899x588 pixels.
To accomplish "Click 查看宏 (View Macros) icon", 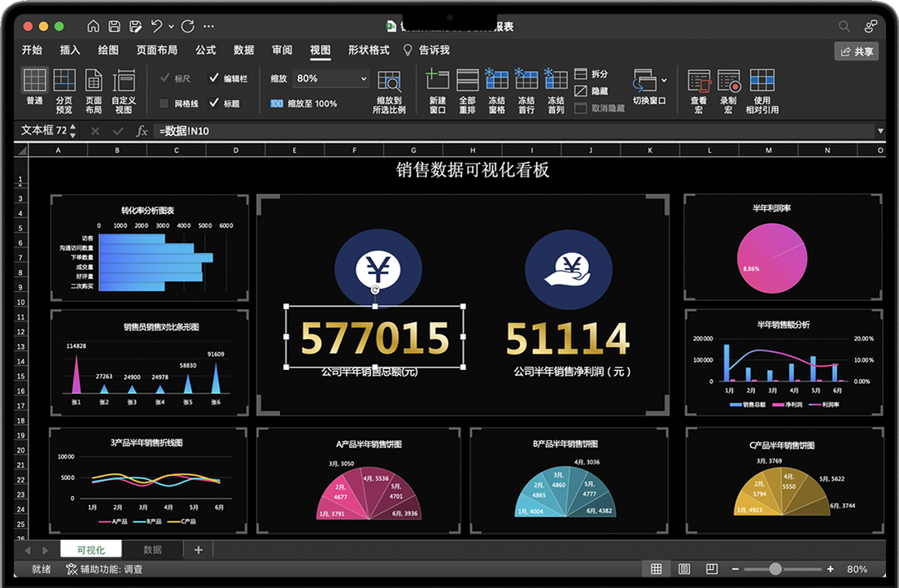I will tap(699, 81).
